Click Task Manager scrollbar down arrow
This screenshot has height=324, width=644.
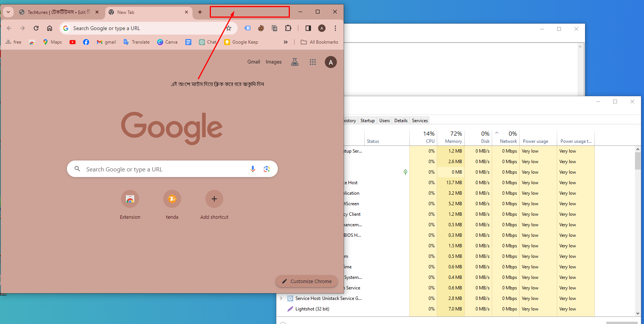[x=638, y=313]
